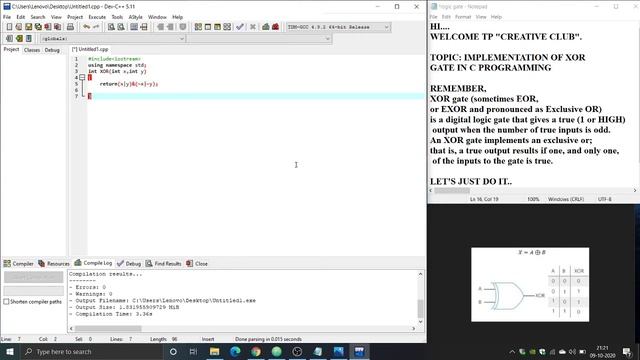Open Microsoft Edge from the taskbar
Screen dimensions: 640x360
click(235, 351)
